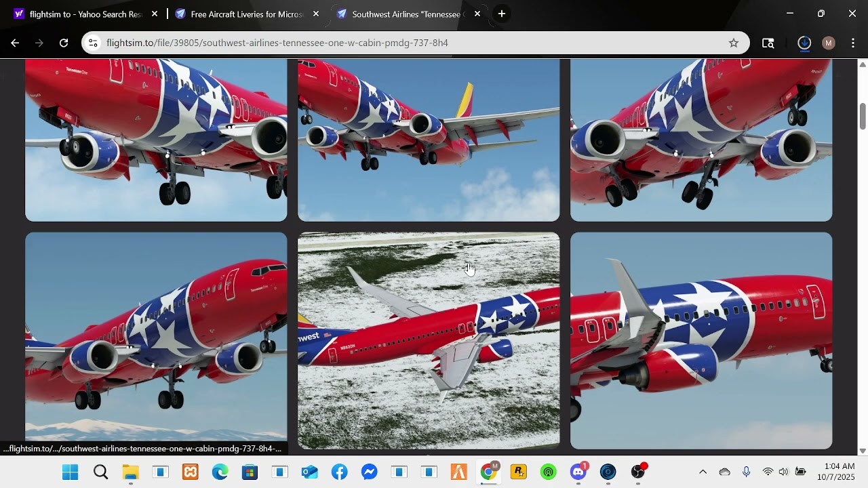Click the microphone tray icon
The height and width of the screenshot is (488, 868).
coord(747,472)
